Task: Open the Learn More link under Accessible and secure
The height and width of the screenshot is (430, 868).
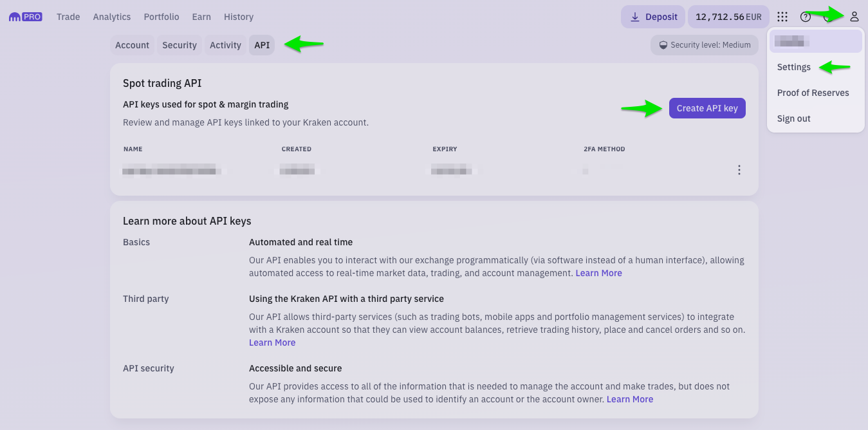Action: [x=629, y=399]
